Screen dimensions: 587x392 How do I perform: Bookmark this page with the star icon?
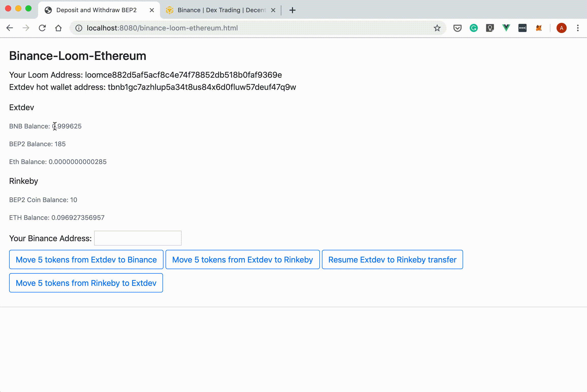tap(437, 28)
